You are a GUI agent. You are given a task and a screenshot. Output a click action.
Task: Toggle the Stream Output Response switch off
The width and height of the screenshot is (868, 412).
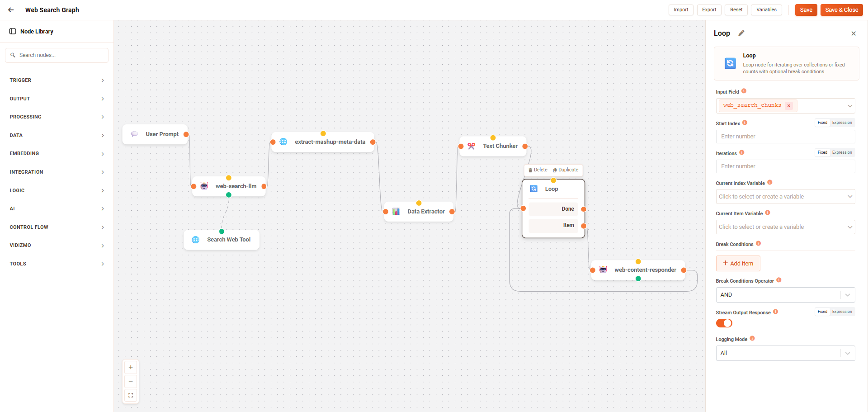coord(724,323)
